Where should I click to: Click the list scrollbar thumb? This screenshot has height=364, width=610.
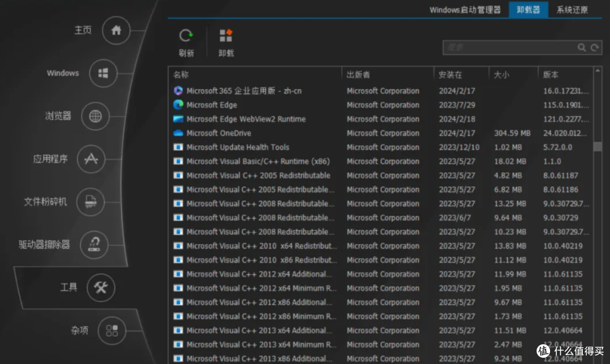pos(598,147)
